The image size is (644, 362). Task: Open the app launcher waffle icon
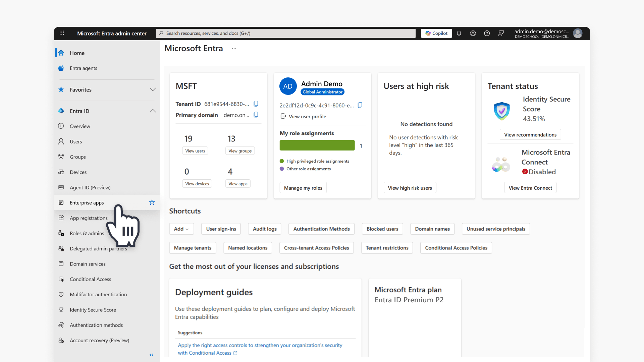click(62, 33)
